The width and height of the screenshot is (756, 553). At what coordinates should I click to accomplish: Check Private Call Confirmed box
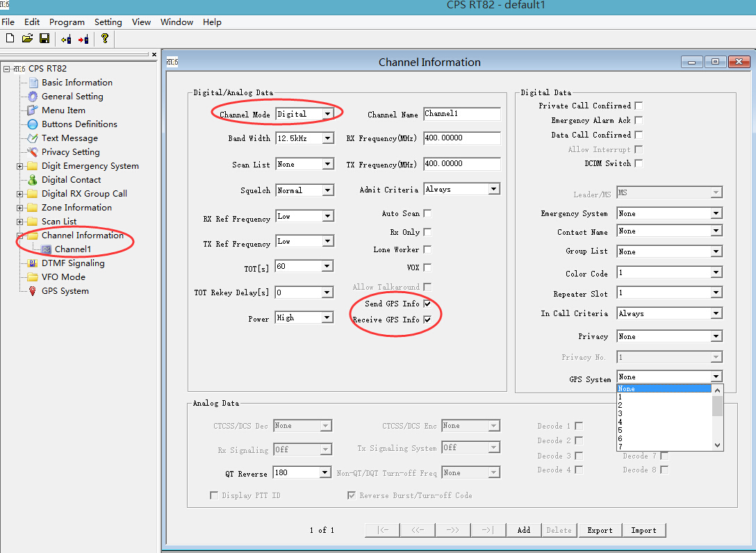[x=639, y=106]
